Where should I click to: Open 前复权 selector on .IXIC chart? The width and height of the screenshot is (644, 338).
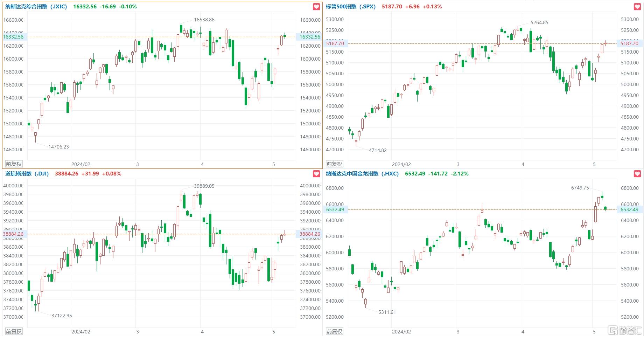14,164
